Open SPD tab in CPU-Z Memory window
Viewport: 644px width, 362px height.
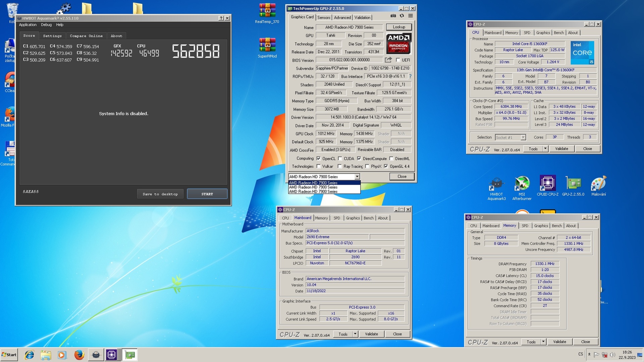point(525,226)
